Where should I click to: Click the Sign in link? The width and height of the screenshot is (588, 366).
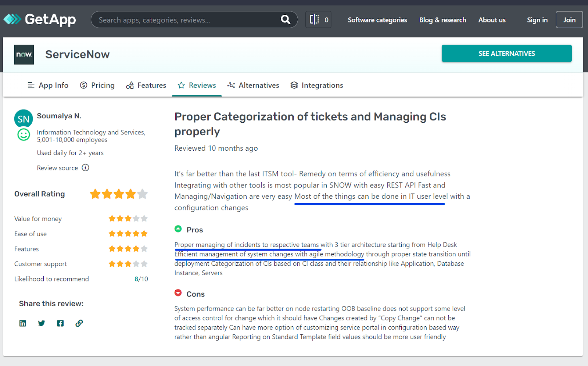click(537, 20)
